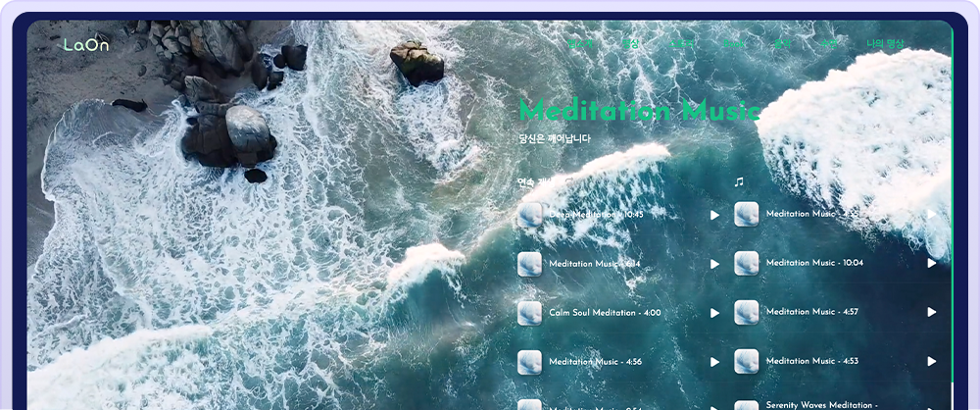
Task: Open the Calm Soul Meditation thumbnail
Action: click(x=530, y=313)
